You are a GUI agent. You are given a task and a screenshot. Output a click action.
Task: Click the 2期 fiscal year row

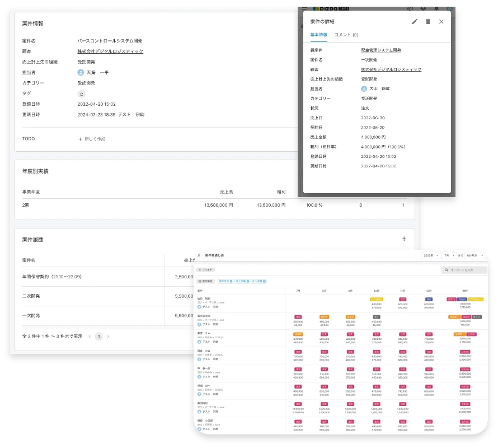(214, 206)
